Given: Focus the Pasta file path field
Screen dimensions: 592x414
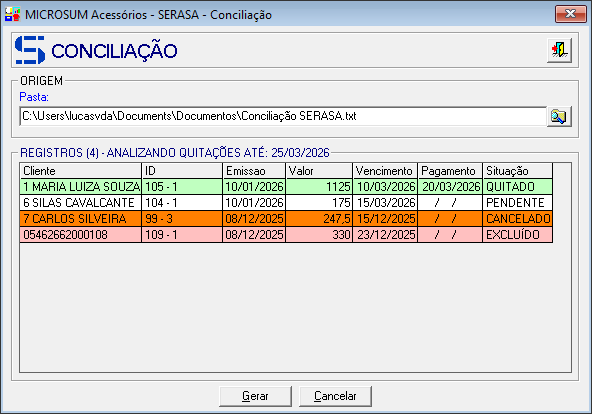Looking at the screenshot, I should coord(283,116).
